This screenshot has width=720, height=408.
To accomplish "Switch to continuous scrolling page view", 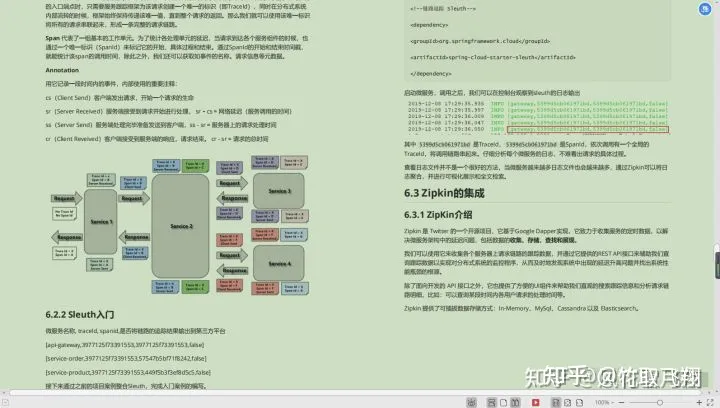I will [x=491, y=402].
